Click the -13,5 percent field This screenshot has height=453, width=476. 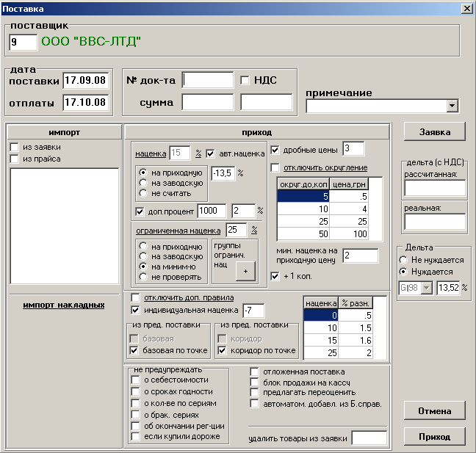tap(223, 173)
